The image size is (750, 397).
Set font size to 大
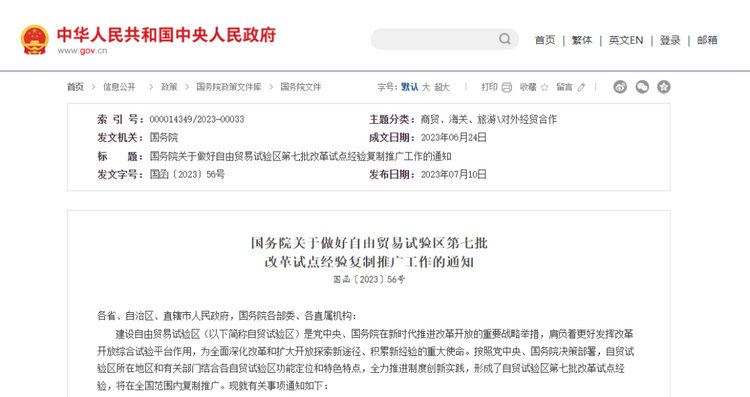pos(426,87)
